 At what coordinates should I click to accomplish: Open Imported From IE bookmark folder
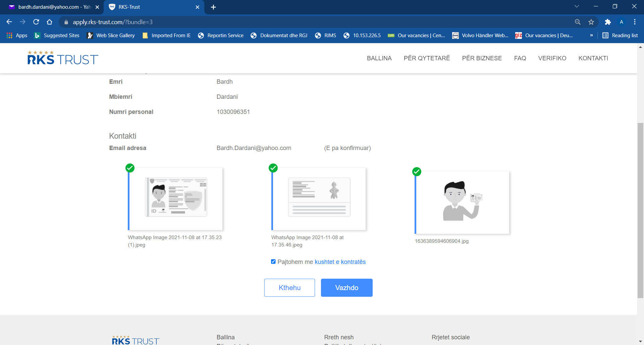click(x=166, y=35)
